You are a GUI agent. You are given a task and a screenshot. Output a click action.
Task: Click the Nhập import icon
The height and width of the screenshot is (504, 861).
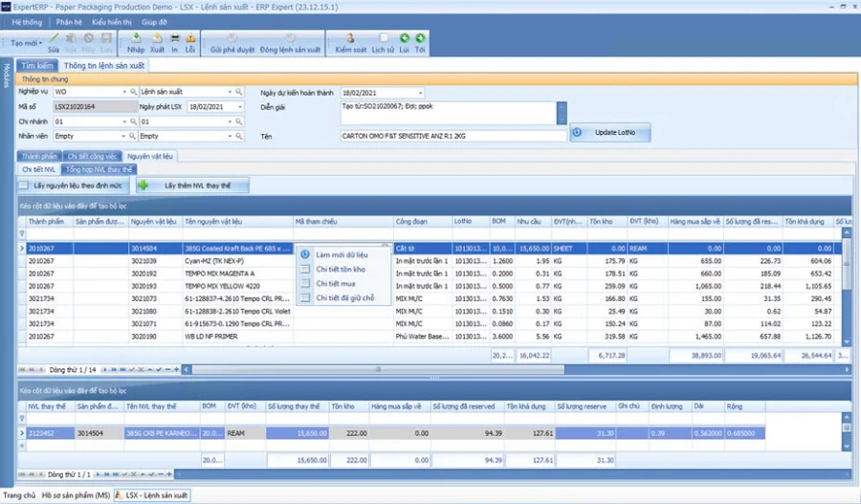(136, 38)
